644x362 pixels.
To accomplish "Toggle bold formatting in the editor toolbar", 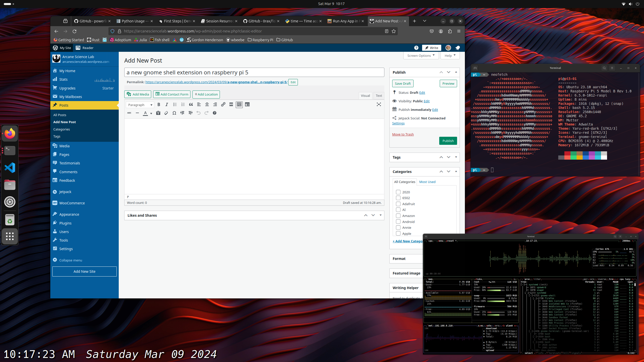I will coord(159,105).
